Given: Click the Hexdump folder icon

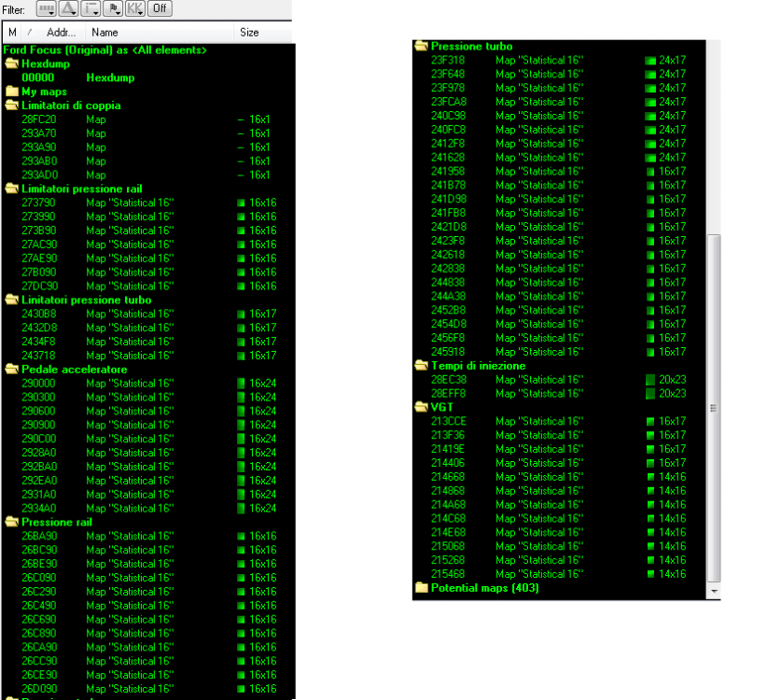Looking at the screenshot, I should [x=12, y=63].
